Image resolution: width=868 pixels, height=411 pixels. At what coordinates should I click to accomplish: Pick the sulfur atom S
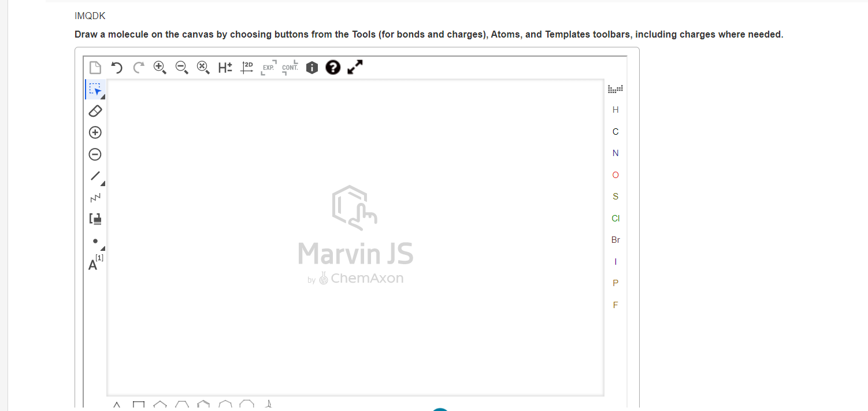tap(615, 197)
